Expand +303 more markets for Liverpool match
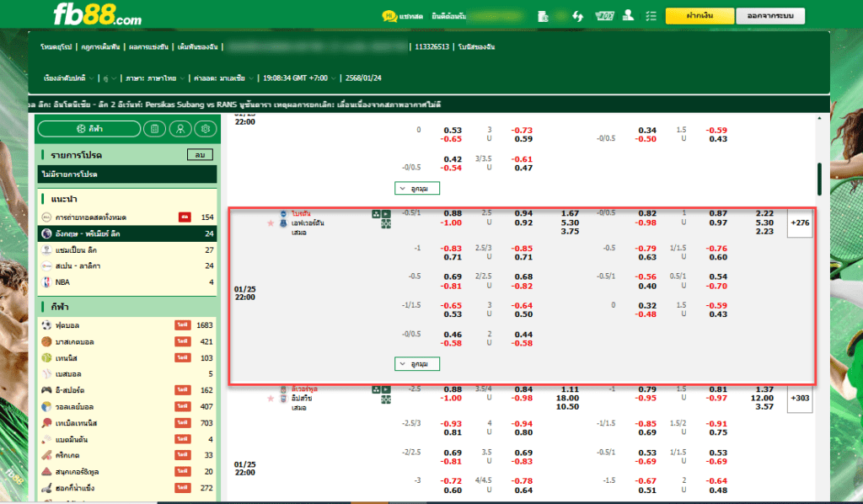The width and height of the screenshot is (863, 504). (x=800, y=398)
